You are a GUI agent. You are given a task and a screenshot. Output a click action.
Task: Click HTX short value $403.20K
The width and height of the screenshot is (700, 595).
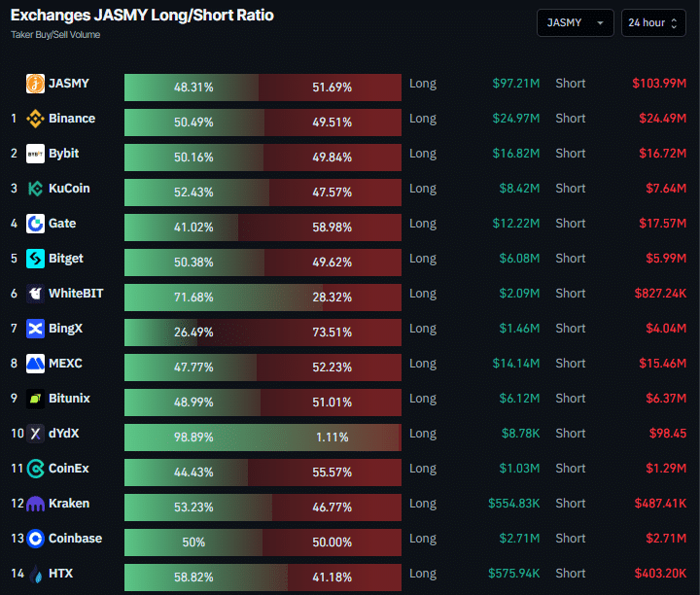click(x=660, y=574)
